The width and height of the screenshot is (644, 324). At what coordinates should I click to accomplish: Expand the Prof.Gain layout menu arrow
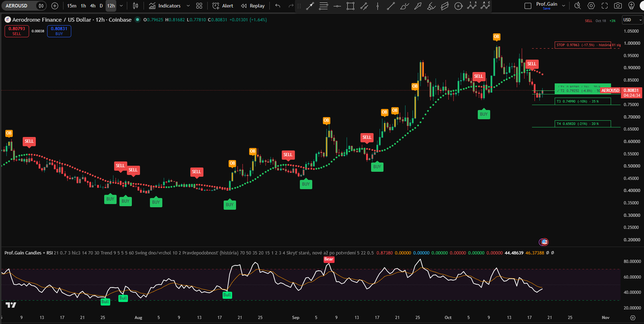[x=563, y=5]
